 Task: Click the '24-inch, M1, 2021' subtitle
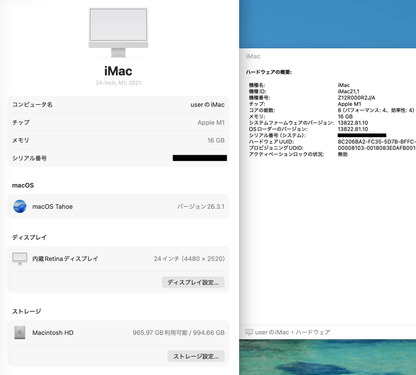tap(118, 83)
